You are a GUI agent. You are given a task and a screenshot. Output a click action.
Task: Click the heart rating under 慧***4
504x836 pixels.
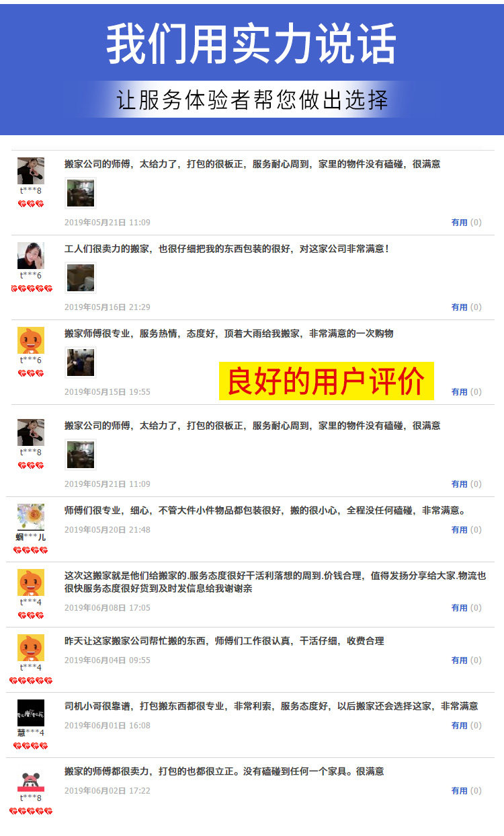(x=30, y=746)
